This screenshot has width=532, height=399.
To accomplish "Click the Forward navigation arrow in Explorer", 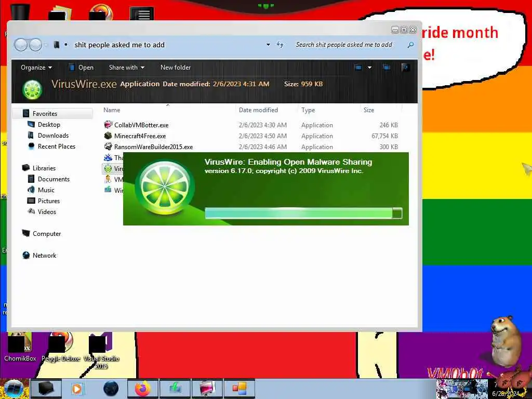I will tap(35, 45).
